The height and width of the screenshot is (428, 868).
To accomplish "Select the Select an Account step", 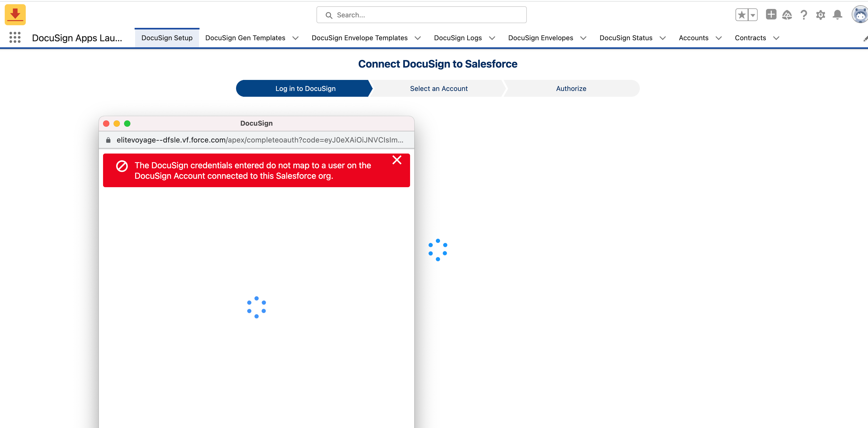I will pos(439,88).
